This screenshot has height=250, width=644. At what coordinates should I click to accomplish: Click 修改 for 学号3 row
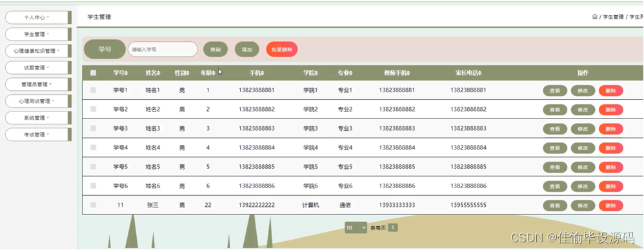tap(583, 129)
